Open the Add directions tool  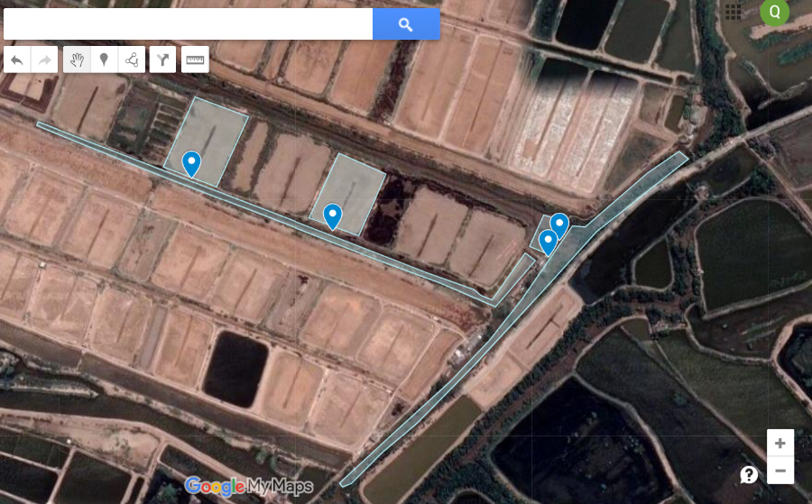point(162,60)
